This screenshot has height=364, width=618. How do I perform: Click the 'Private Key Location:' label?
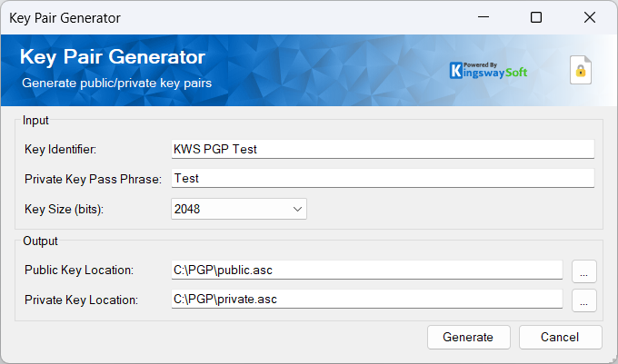pos(81,300)
